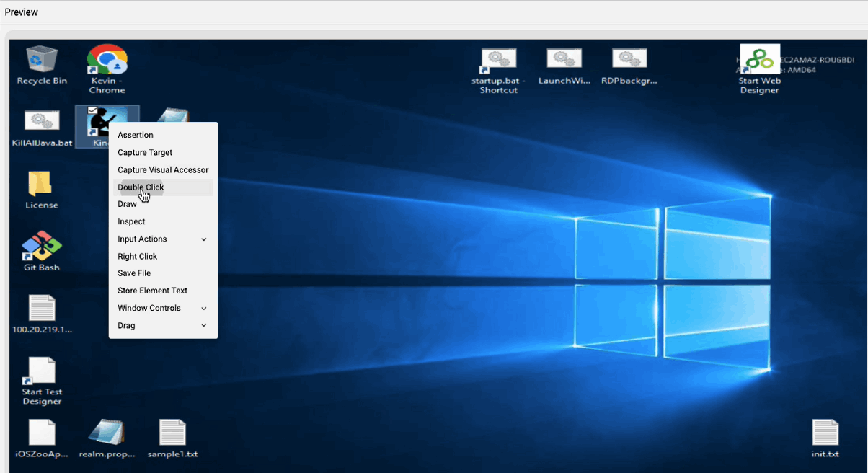This screenshot has height=473, width=868.
Task: Click the License folder icon
Action: 41,185
